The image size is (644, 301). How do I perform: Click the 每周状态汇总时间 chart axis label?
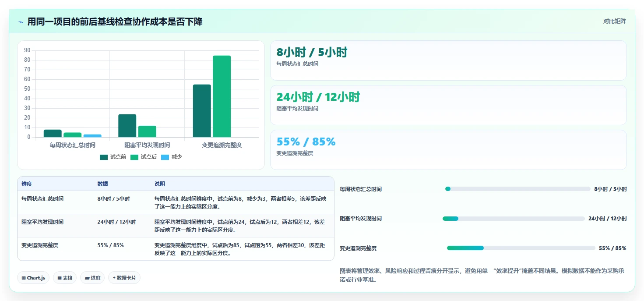point(73,145)
